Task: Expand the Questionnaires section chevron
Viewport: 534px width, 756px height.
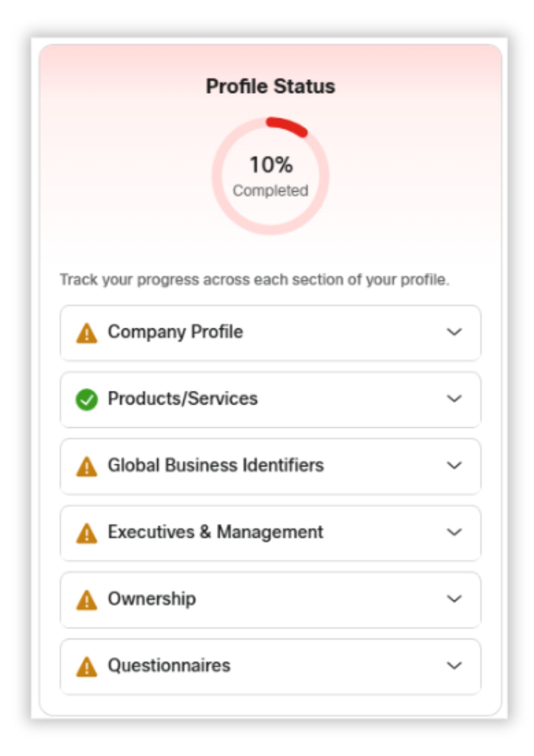Action: click(x=454, y=665)
